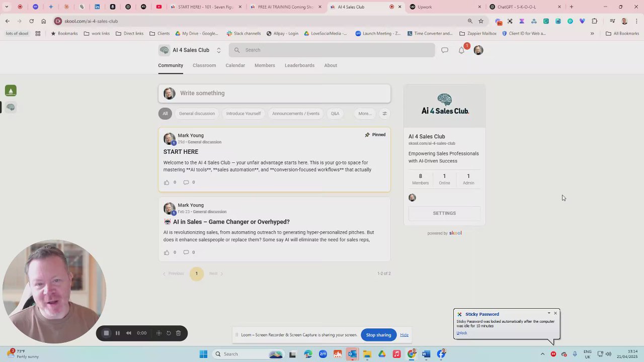Open the Windows Start menu

[203, 354]
